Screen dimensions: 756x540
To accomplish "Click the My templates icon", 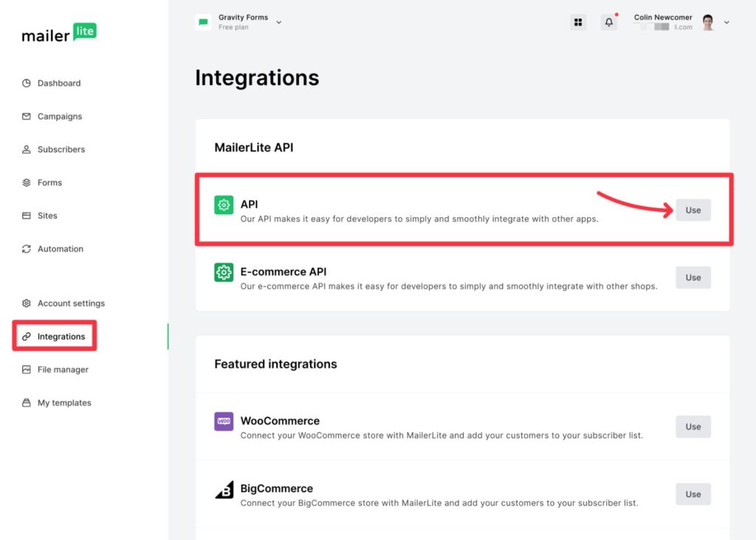I will [27, 403].
